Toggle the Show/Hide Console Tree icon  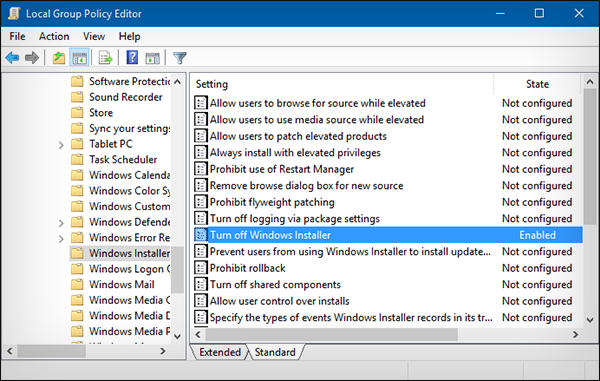(x=79, y=58)
